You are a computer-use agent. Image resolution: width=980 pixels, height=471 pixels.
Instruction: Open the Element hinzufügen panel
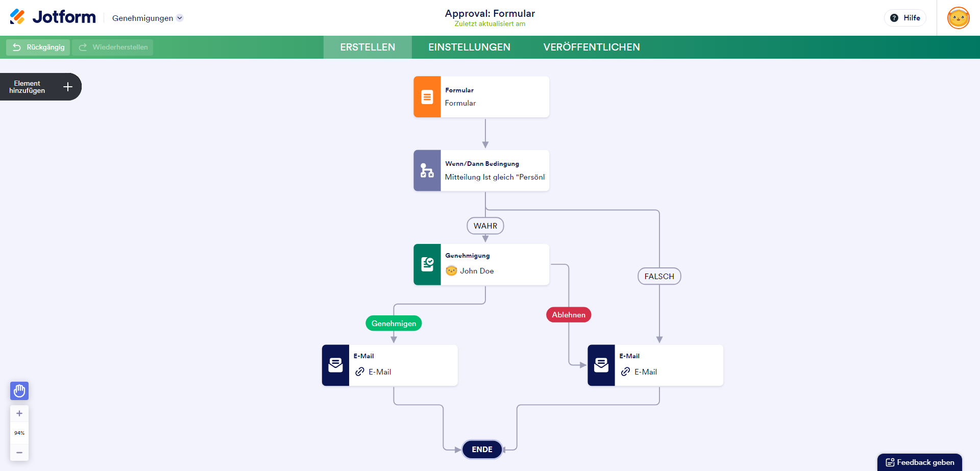point(41,87)
